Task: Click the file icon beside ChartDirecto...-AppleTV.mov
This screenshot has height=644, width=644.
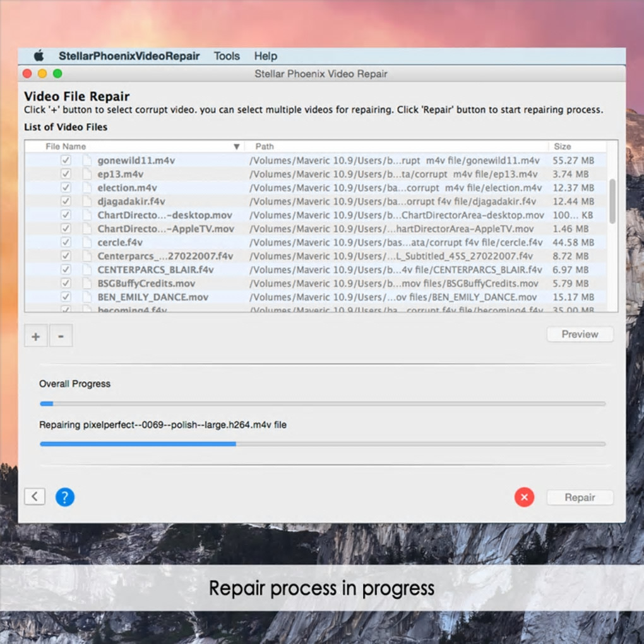Action: (x=86, y=229)
